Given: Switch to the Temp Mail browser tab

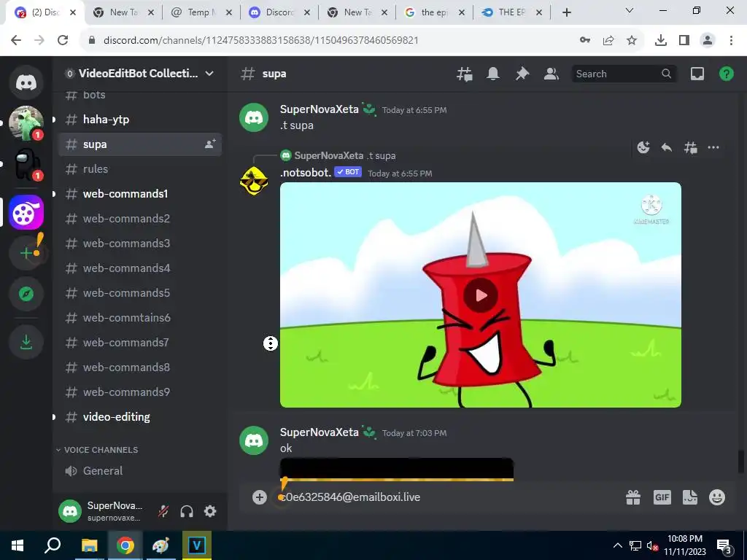Looking at the screenshot, I should [x=201, y=12].
